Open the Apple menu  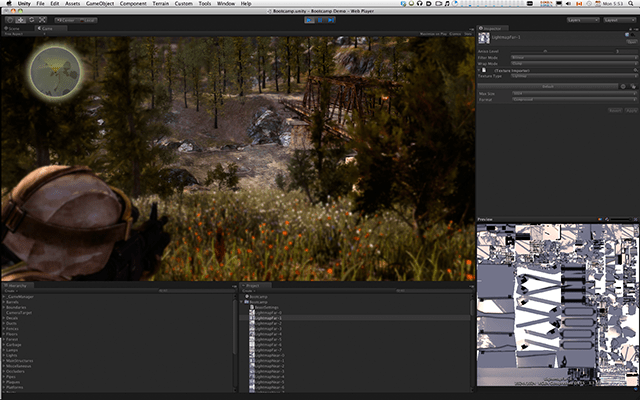click(9, 3)
